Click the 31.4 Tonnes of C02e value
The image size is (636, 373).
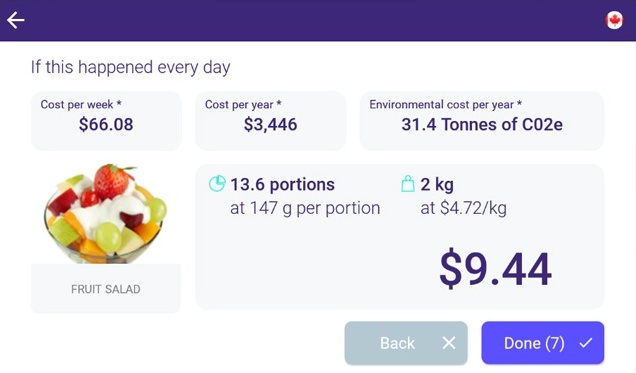(482, 124)
